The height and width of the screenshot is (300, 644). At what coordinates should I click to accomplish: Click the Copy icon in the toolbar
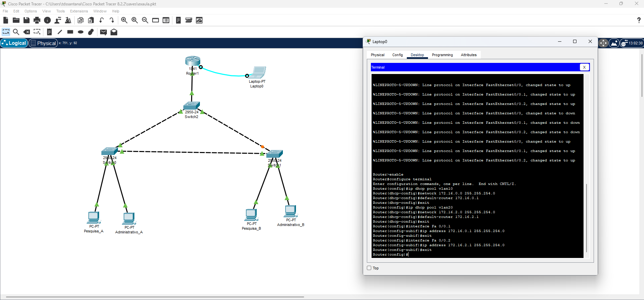81,20
